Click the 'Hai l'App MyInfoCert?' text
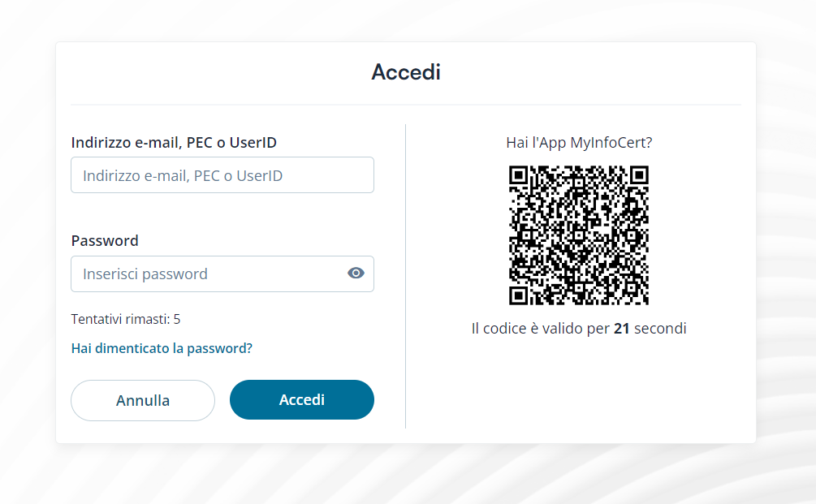 (x=579, y=143)
